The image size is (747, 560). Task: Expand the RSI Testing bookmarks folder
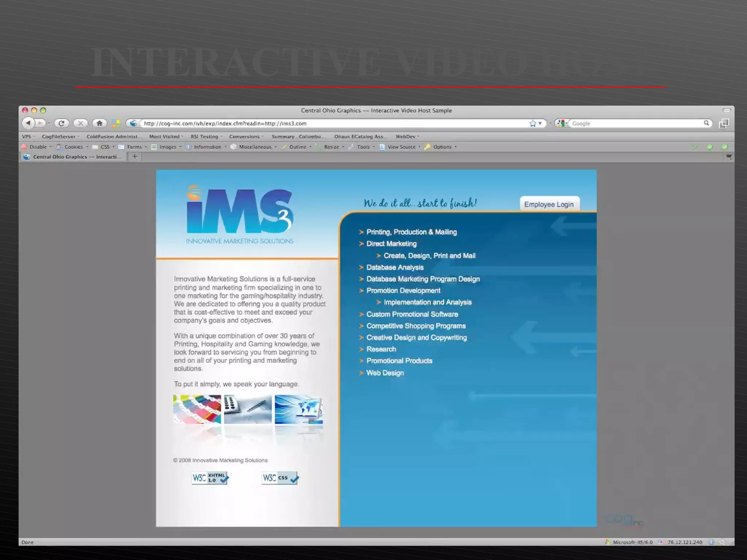[206, 136]
